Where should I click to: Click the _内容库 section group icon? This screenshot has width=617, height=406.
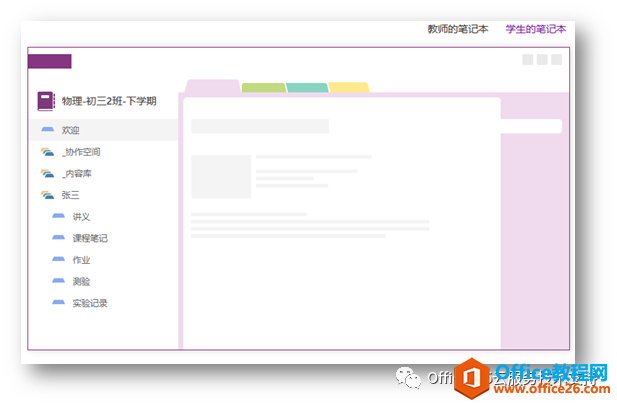pos(47,173)
